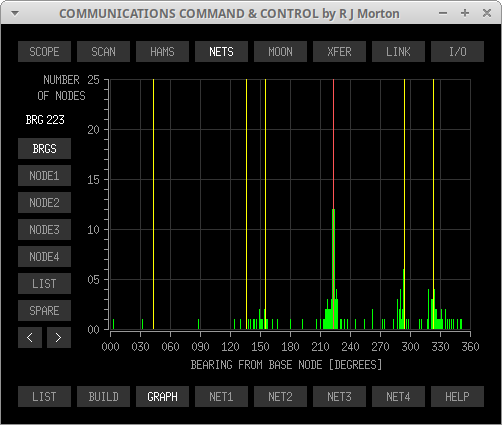Select the GRAPH view button

tap(162, 397)
